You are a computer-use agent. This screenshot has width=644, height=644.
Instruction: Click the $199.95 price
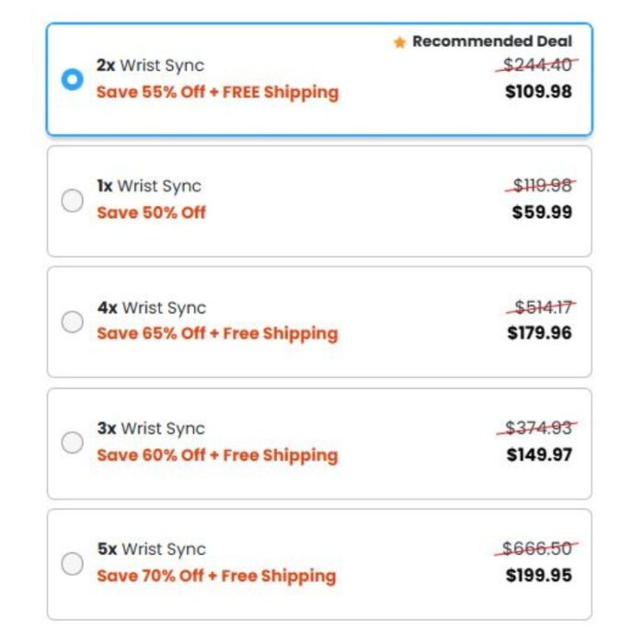(x=539, y=576)
